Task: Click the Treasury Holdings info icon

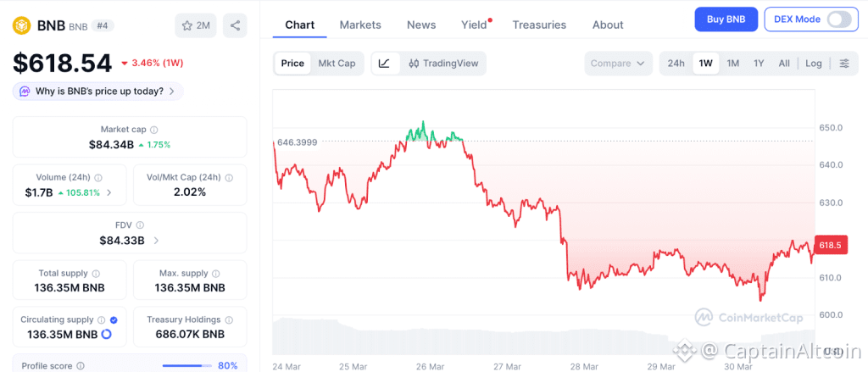Action: click(x=228, y=320)
